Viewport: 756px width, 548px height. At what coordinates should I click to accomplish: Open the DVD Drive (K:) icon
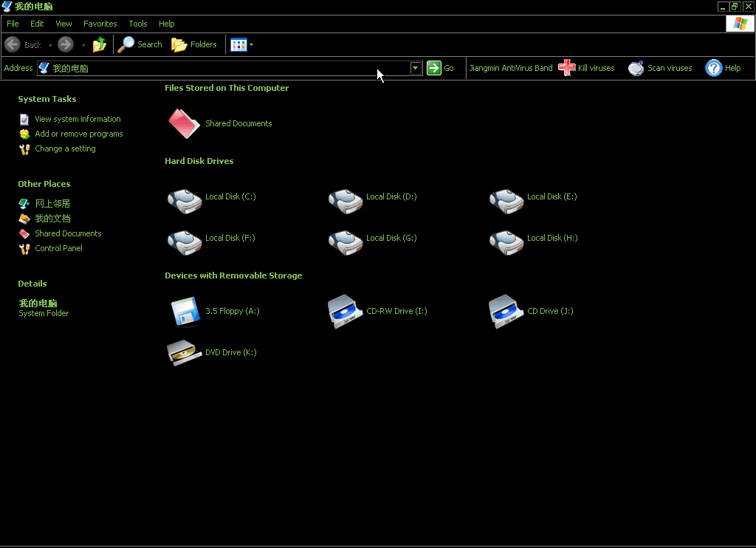(x=185, y=353)
